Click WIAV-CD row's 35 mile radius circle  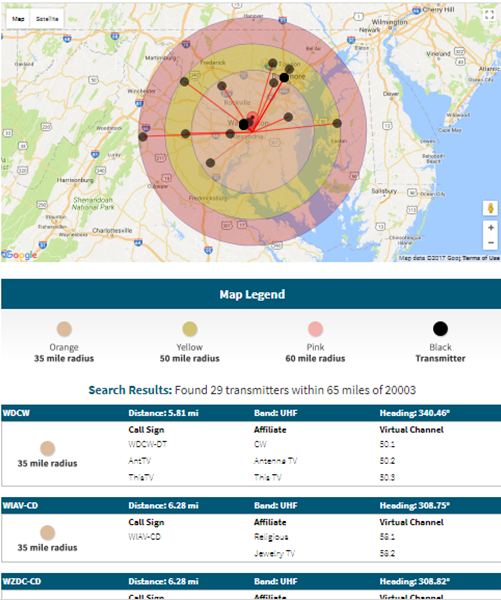pos(47,533)
